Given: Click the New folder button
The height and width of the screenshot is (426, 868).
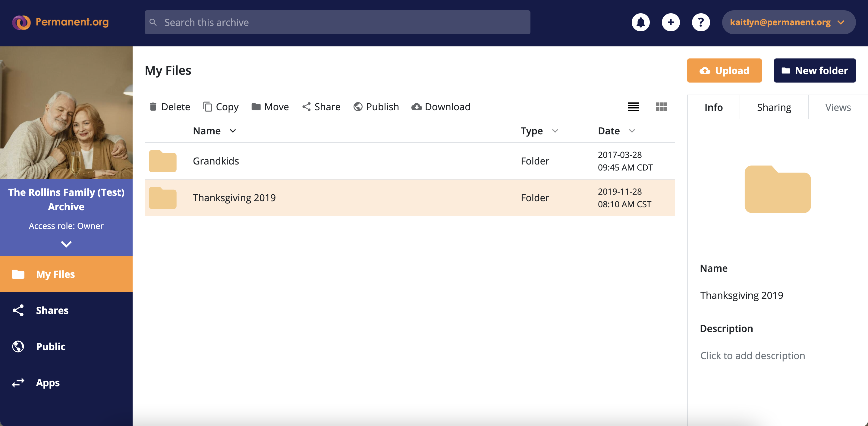Looking at the screenshot, I should (814, 70).
